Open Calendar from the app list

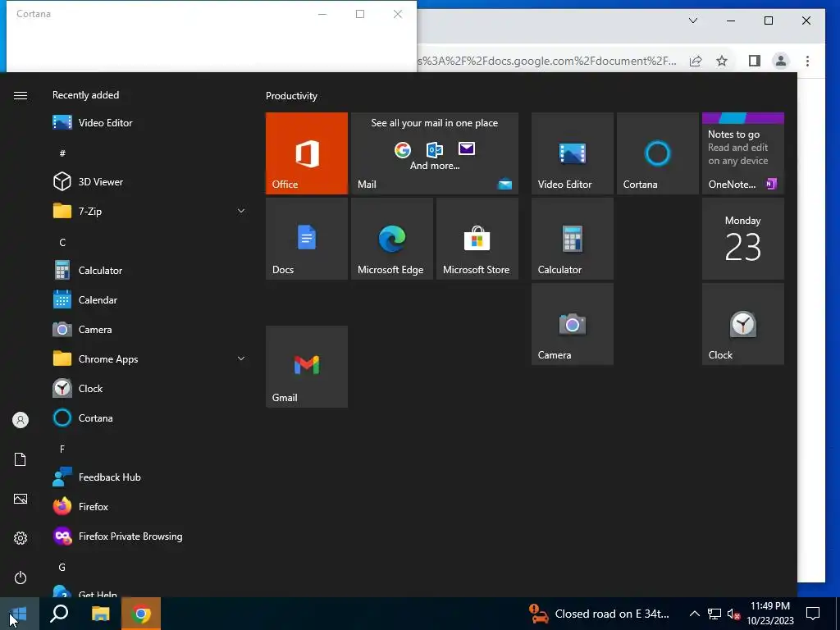(x=150, y=300)
